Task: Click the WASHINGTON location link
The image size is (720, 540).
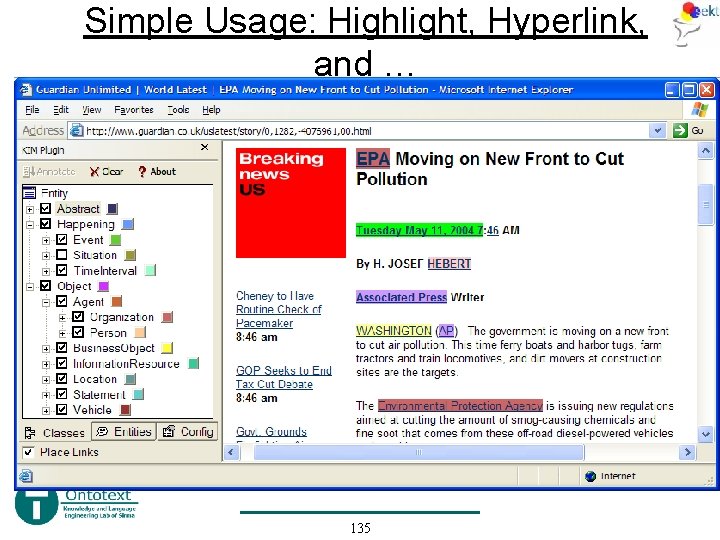Action: (x=394, y=331)
